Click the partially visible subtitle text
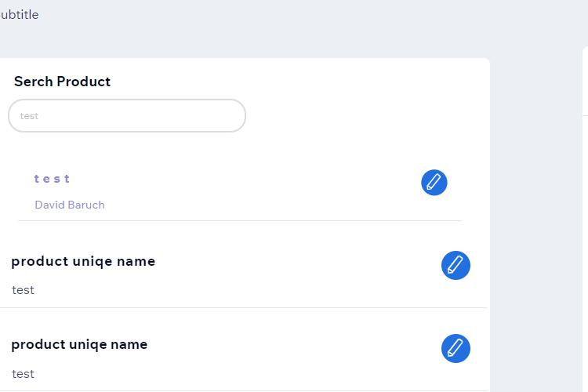The image size is (588, 392). pyautogui.click(x=19, y=15)
